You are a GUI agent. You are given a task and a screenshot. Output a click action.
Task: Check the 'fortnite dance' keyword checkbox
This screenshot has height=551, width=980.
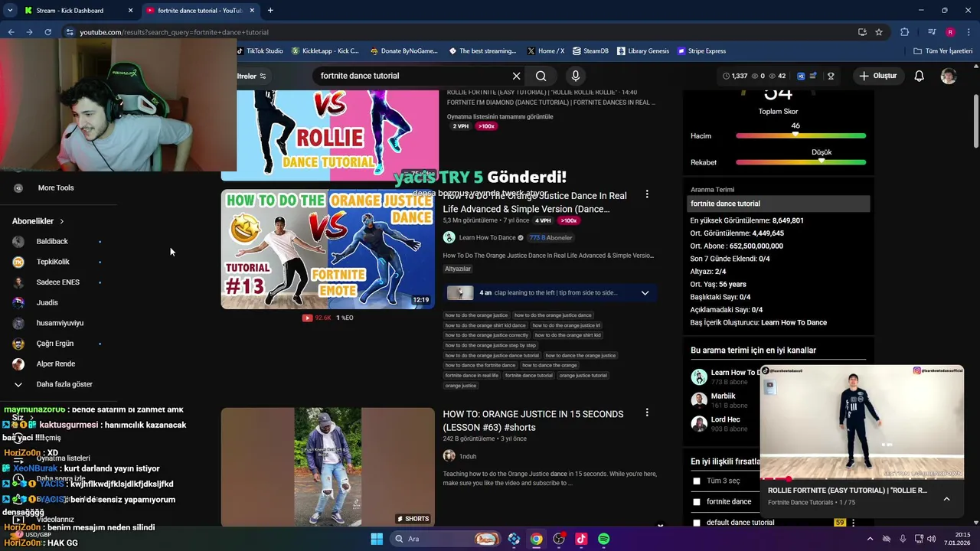coord(696,501)
